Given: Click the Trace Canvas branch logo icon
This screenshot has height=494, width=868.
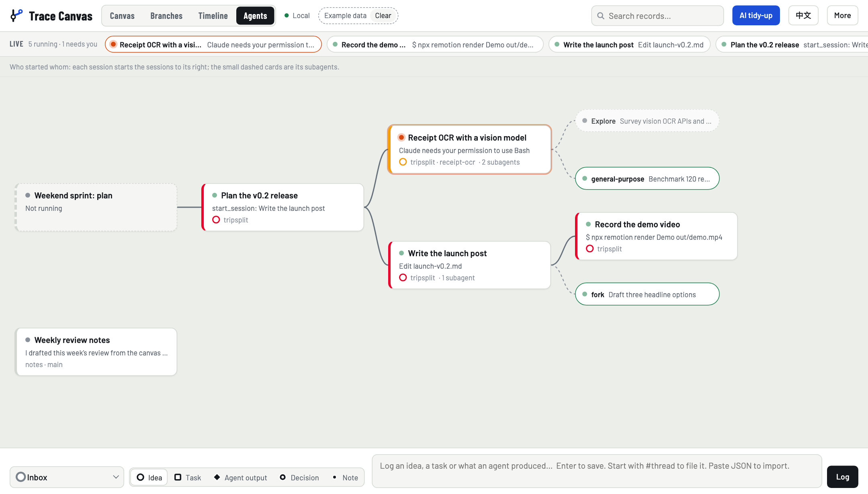Looking at the screenshot, I should pyautogui.click(x=16, y=16).
